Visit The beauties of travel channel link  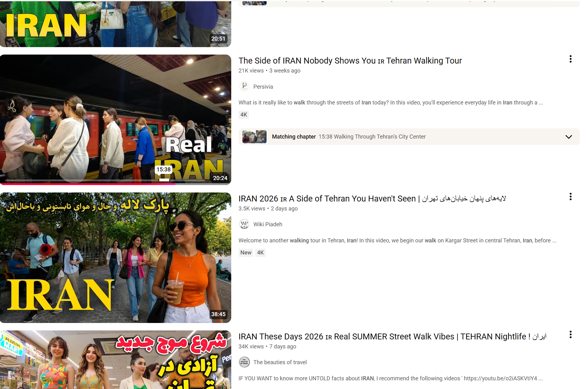click(280, 362)
